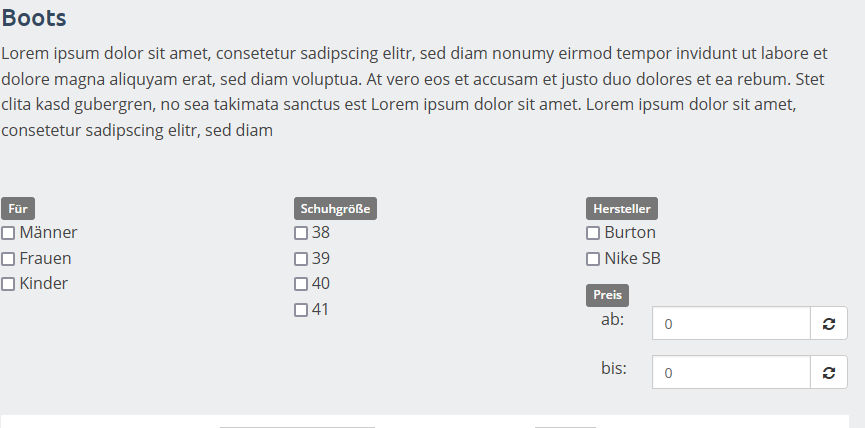The image size is (865, 428).
Task: Reset the 'bis' maximum price refresh icon
Action: tap(829, 373)
